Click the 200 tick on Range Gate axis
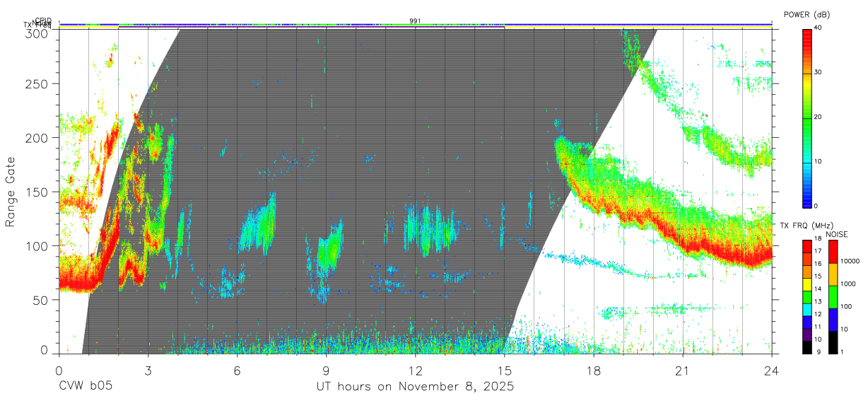Viewport: 868px width, 401px height. [37, 137]
